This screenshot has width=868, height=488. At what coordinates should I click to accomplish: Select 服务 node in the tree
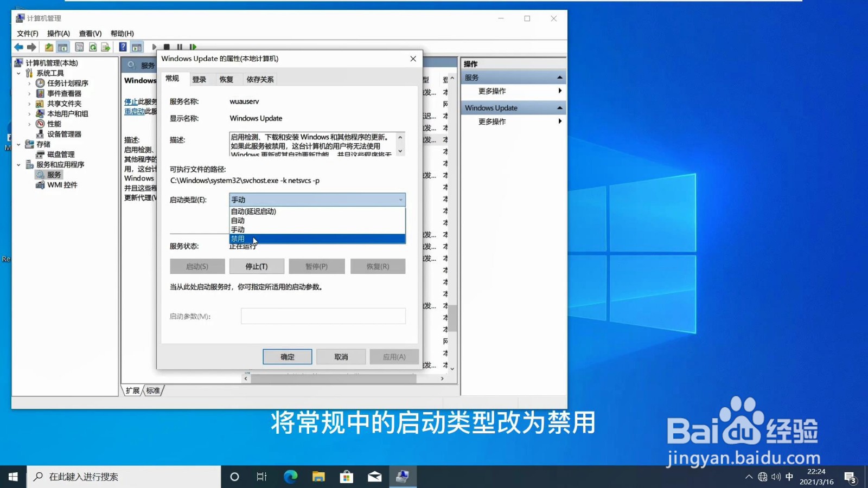pyautogui.click(x=54, y=175)
